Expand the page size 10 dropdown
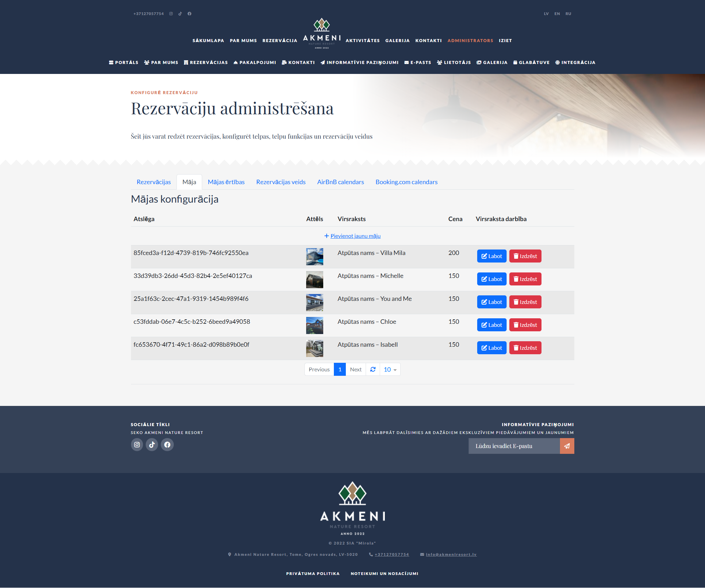705x588 pixels. pyautogui.click(x=390, y=369)
